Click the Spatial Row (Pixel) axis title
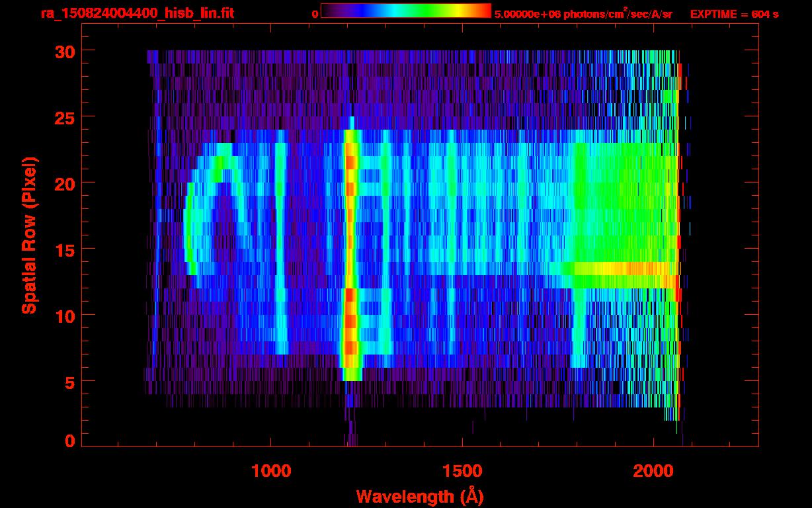This screenshot has height=508, width=812. [28, 235]
